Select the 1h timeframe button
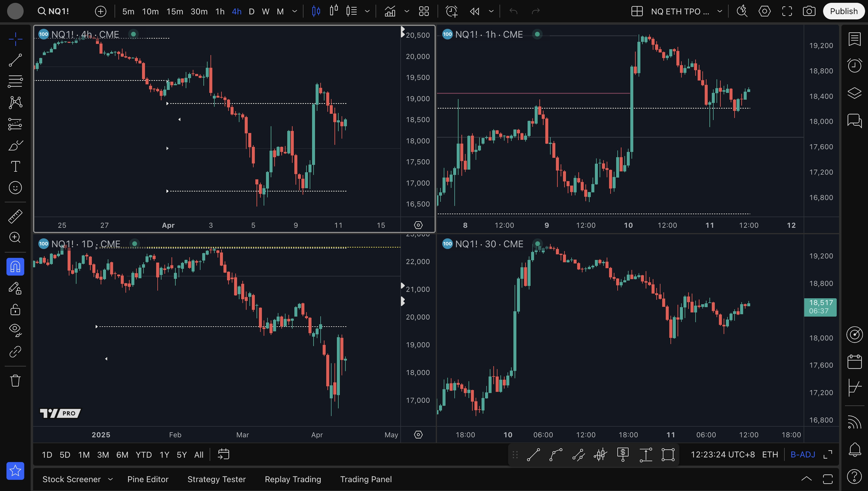 [x=220, y=12]
